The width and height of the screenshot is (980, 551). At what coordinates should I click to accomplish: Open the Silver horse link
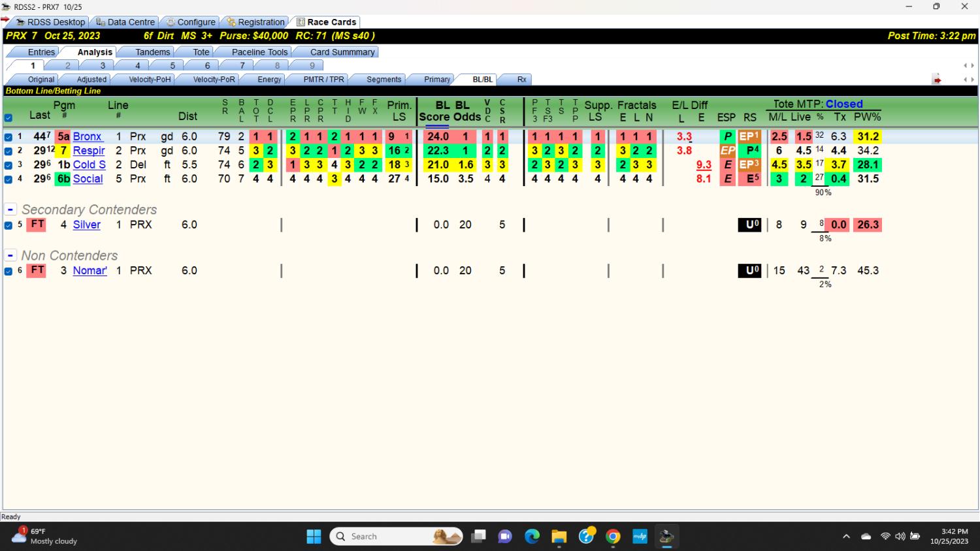pos(87,225)
